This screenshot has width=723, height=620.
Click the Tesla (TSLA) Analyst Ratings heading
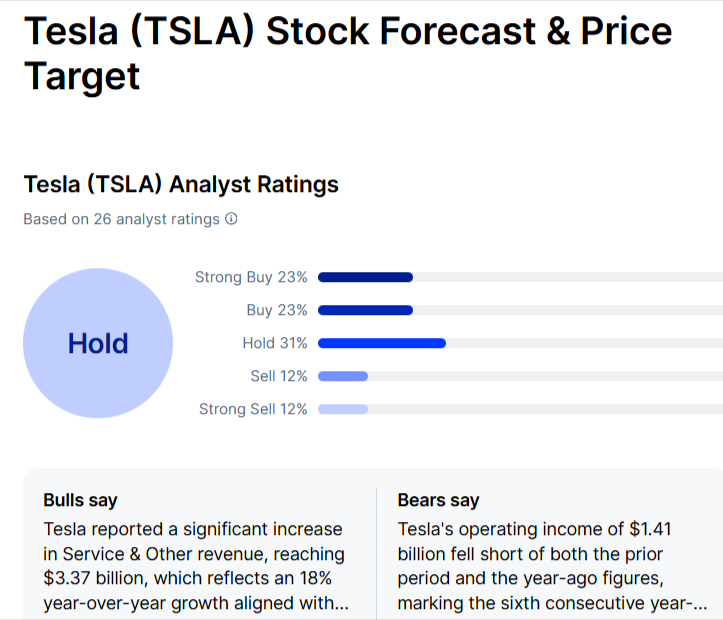tap(181, 184)
